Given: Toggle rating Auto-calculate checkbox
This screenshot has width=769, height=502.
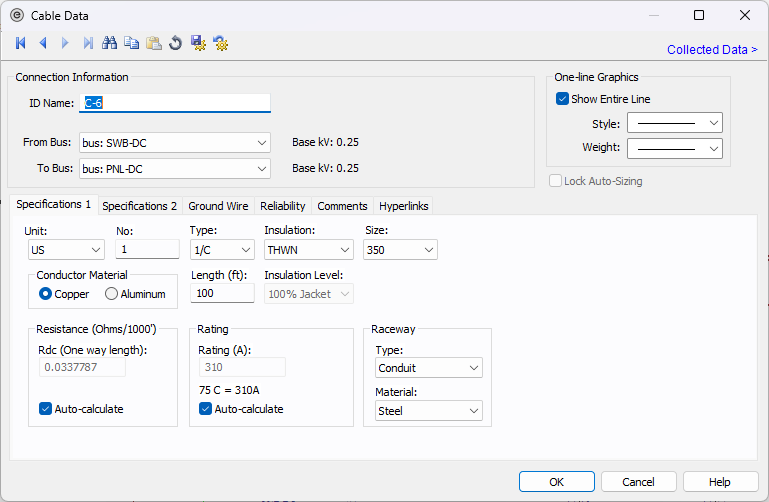Looking at the screenshot, I should pyautogui.click(x=205, y=409).
